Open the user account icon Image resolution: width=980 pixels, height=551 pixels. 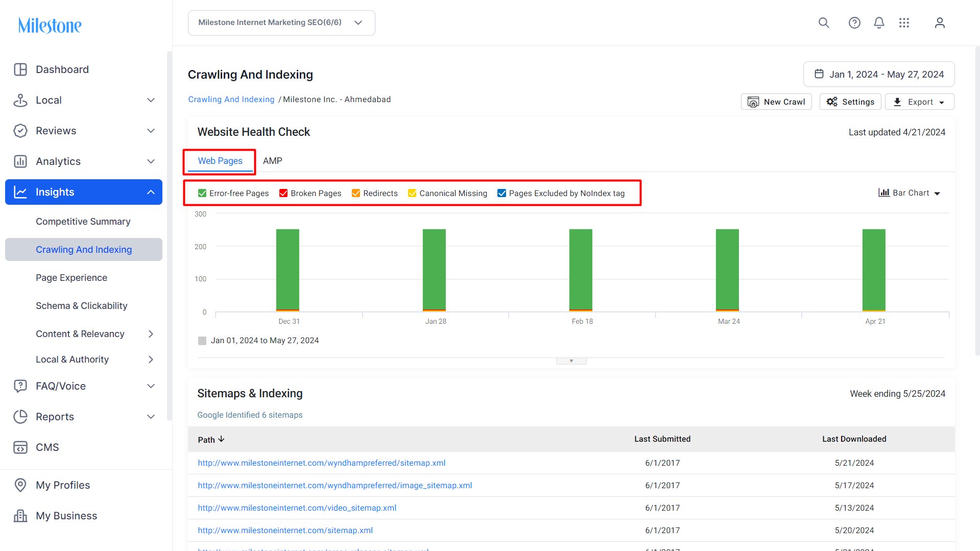coord(940,23)
